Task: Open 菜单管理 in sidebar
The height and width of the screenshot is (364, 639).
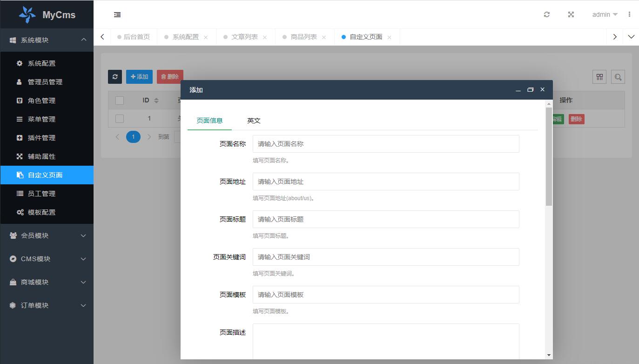Action: [x=47, y=119]
